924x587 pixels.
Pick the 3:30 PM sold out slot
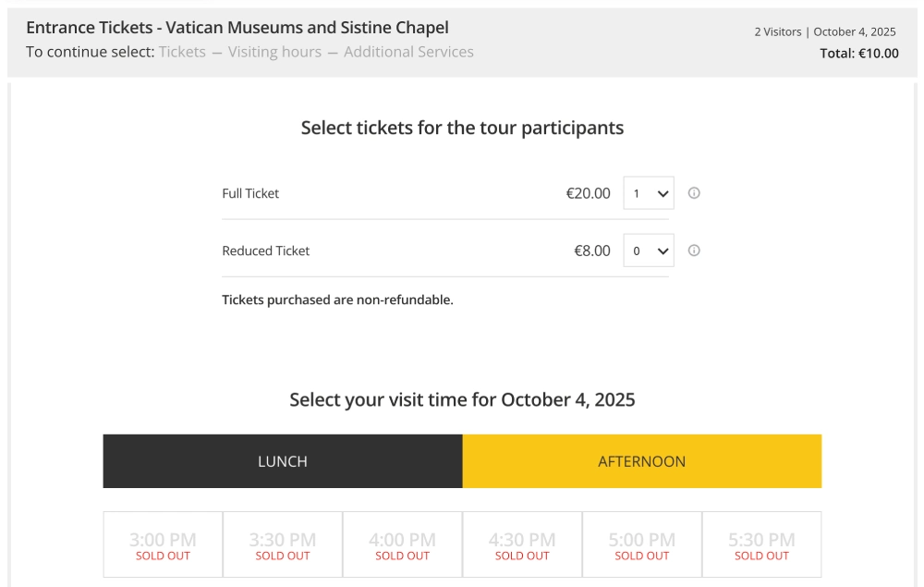[283, 544]
